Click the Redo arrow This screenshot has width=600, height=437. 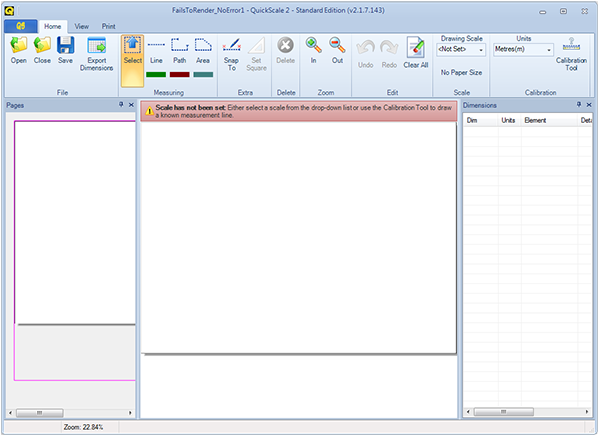pyautogui.click(x=389, y=54)
